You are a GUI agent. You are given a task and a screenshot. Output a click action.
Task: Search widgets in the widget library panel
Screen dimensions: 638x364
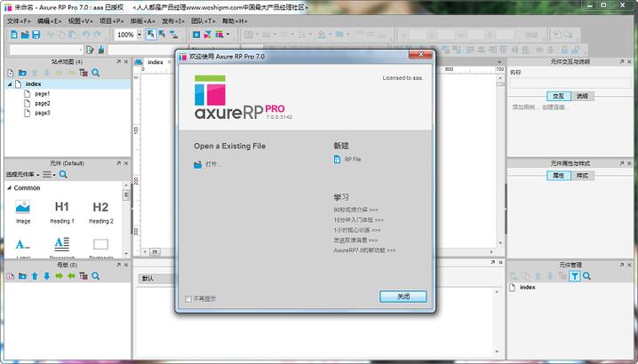coord(63,175)
